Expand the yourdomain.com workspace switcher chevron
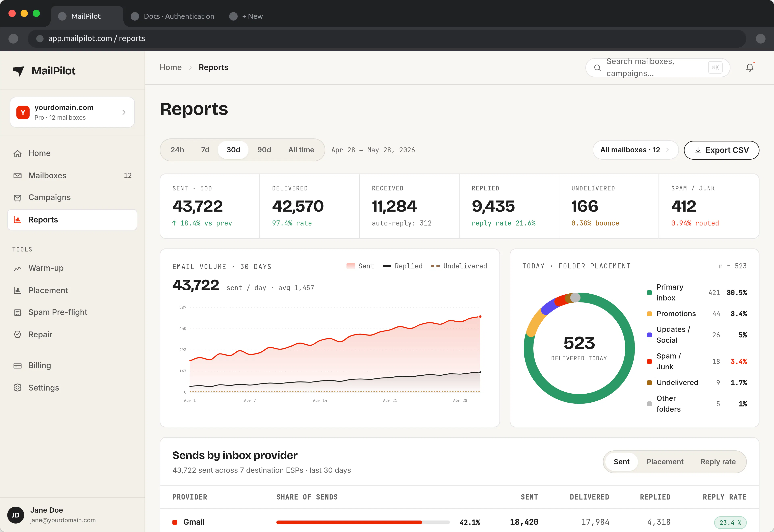Screen dimensions: 774x532 124,112
